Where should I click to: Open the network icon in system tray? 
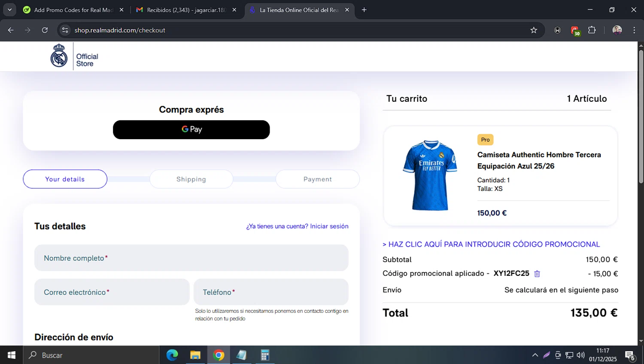[x=569, y=355]
